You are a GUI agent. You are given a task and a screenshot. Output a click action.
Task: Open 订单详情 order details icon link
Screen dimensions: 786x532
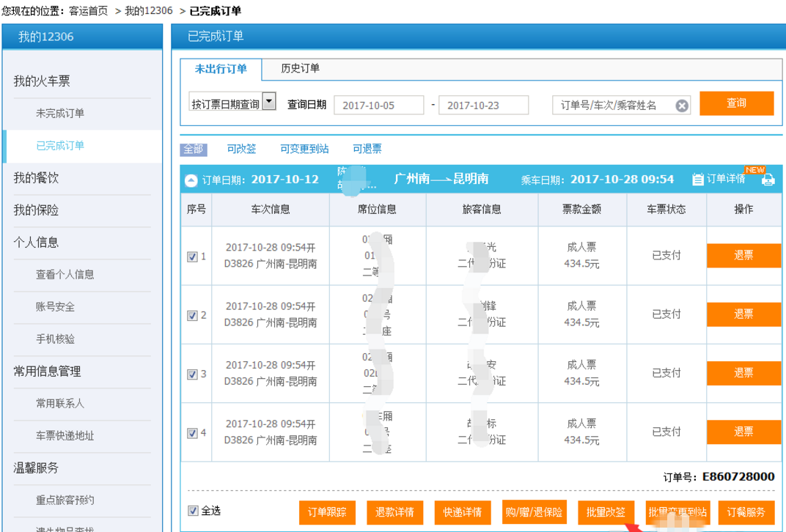point(719,180)
